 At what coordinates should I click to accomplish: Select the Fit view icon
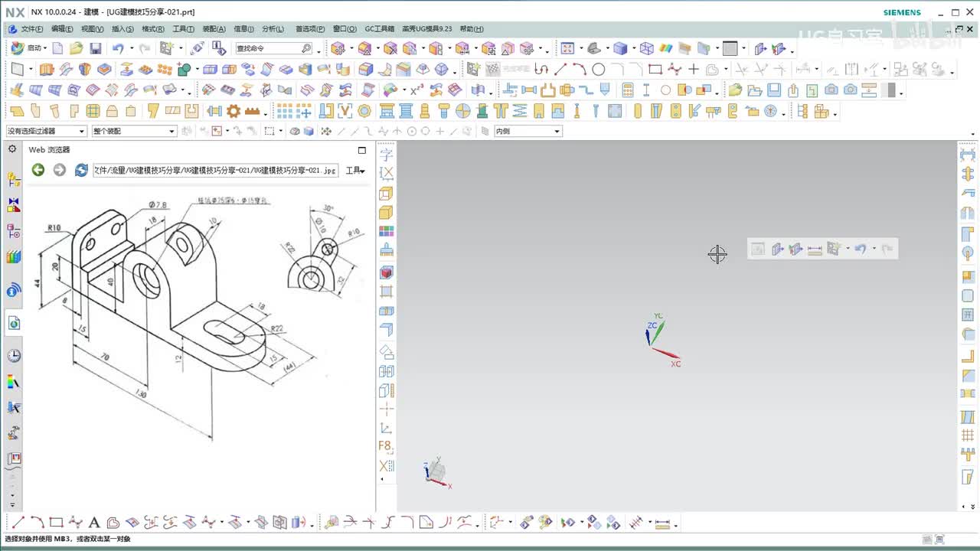[x=567, y=48]
